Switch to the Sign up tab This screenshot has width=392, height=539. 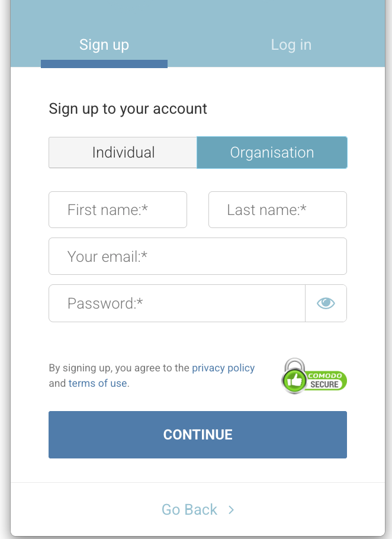pos(104,45)
